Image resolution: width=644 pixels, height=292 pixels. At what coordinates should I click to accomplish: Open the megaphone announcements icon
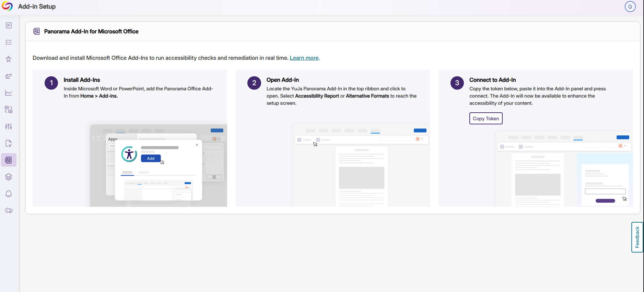(x=9, y=211)
